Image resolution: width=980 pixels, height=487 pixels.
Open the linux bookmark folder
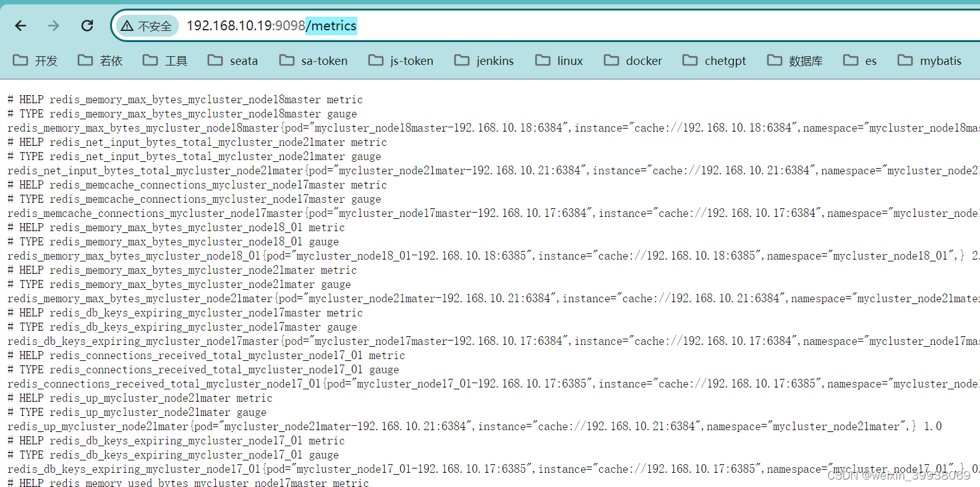[x=559, y=61]
